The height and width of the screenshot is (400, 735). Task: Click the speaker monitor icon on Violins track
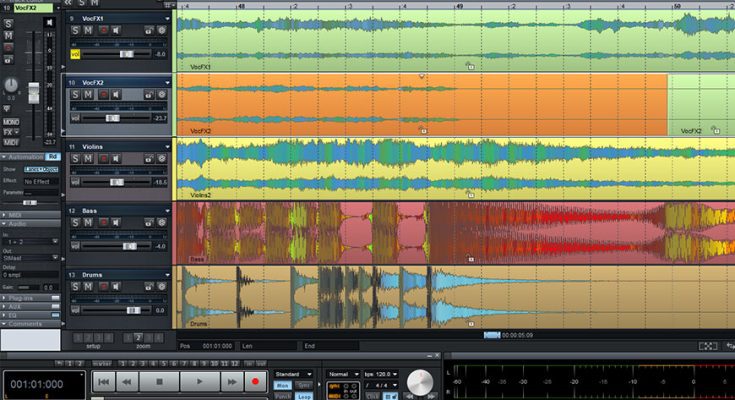[117, 159]
